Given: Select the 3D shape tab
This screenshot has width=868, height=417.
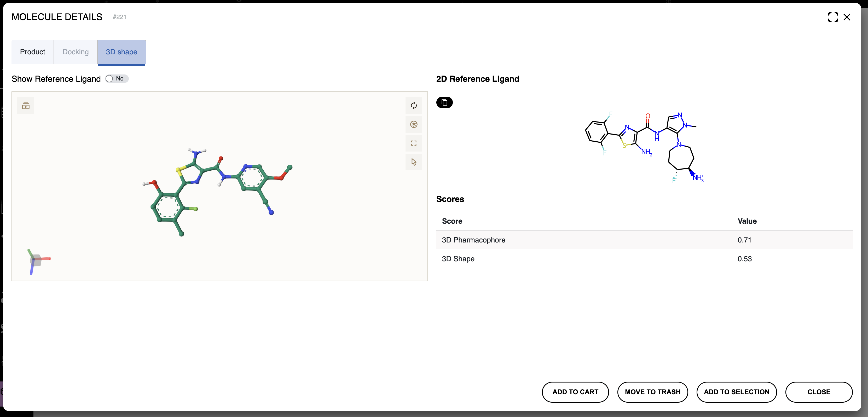Looking at the screenshot, I should [x=121, y=52].
